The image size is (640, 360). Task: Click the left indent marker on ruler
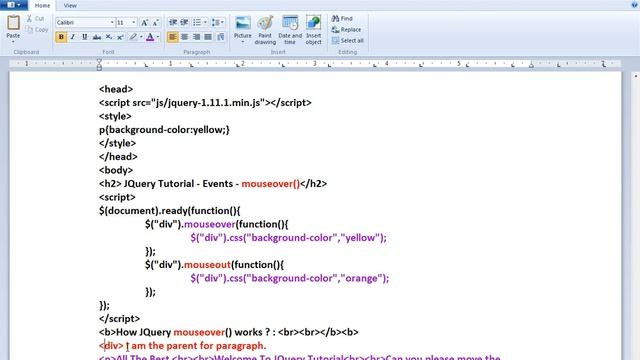[99, 64]
